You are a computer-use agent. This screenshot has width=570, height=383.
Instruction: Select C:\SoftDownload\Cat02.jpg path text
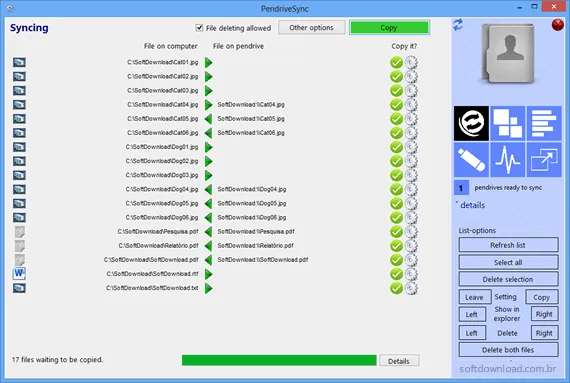pos(162,76)
